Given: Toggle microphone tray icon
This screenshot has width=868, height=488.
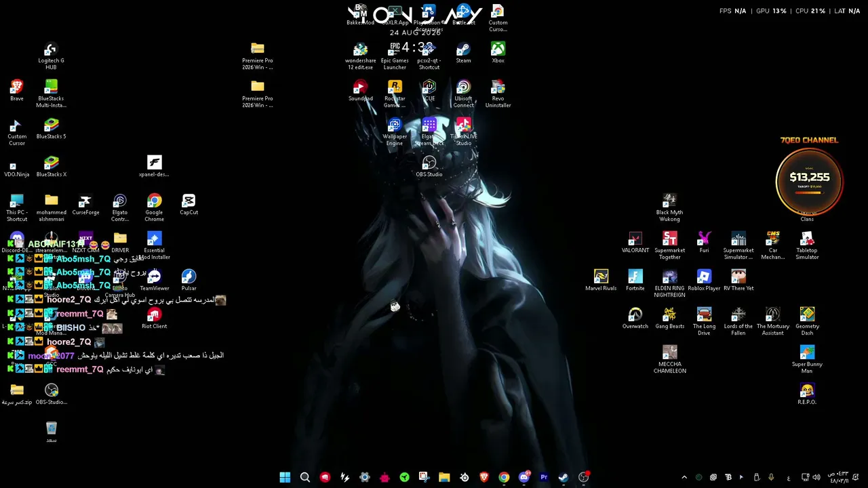Looking at the screenshot, I should [771, 477].
